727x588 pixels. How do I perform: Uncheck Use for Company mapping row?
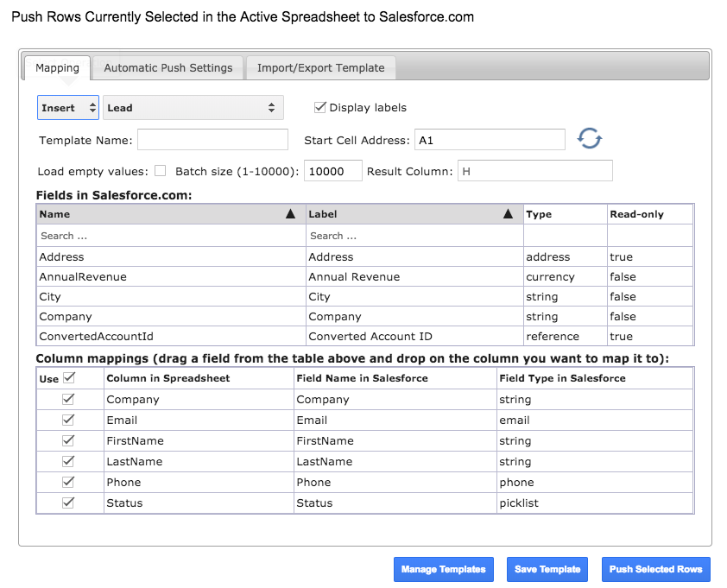68,399
